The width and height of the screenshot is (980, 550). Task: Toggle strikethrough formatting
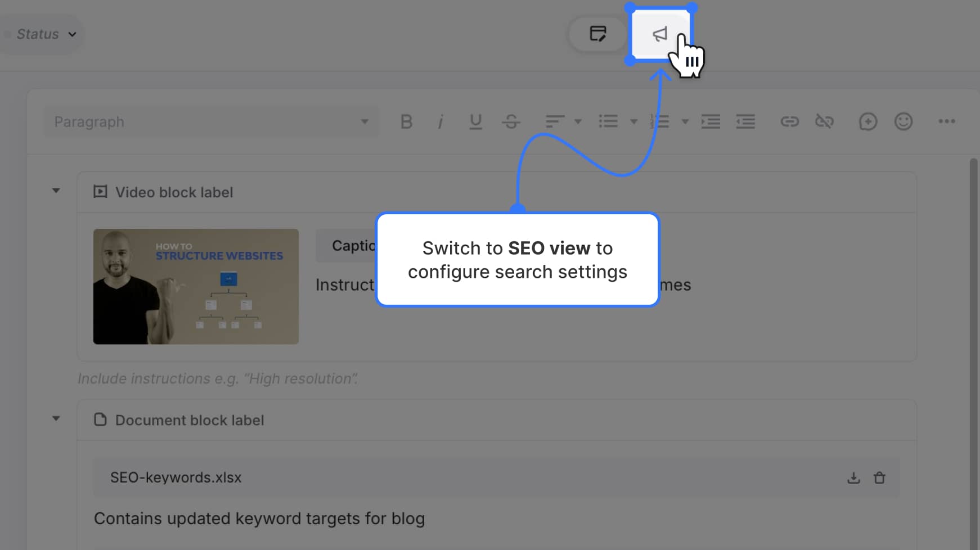pyautogui.click(x=511, y=121)
